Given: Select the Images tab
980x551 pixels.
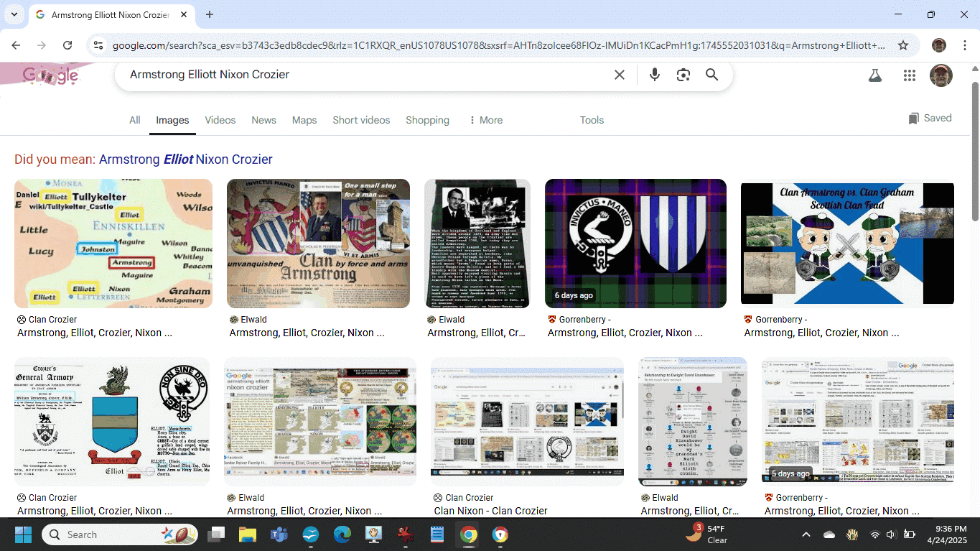Looking at the screenshot, I should click(x=172, y=120).
